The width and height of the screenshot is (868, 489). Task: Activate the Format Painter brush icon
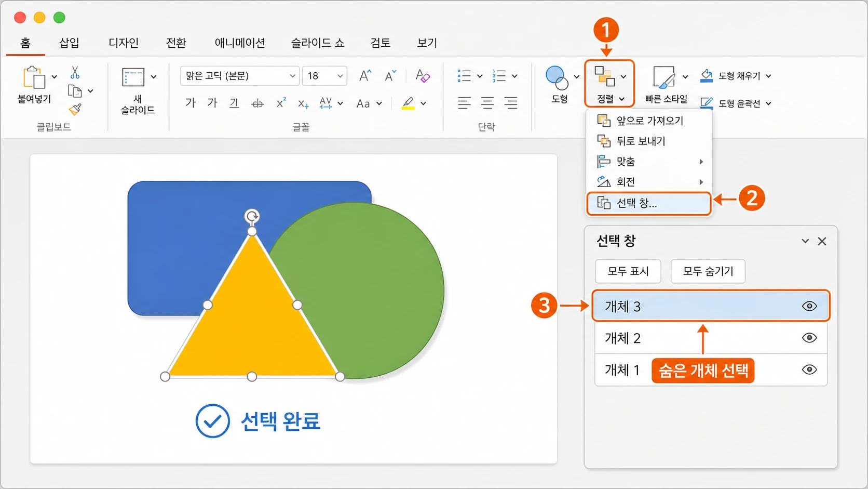75,109
